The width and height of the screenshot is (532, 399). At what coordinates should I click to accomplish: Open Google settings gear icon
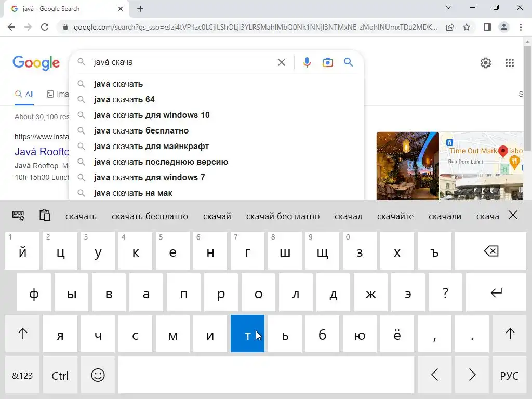pos(486,63)
